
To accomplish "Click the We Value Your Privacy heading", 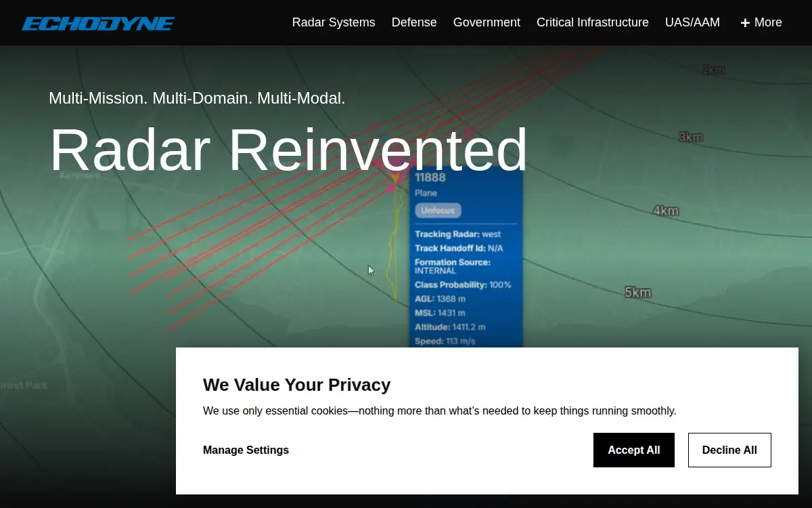I will coord(297,385).
